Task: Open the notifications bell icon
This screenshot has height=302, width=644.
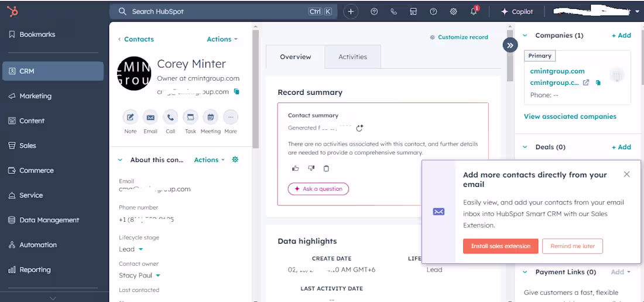Action: tap(474, 11)
